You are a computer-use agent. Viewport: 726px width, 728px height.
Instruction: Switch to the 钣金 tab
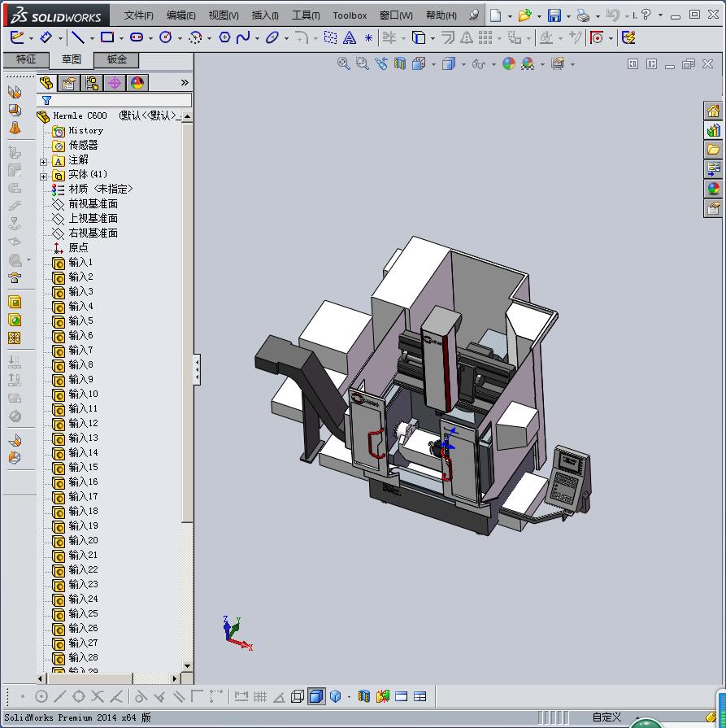116,59
